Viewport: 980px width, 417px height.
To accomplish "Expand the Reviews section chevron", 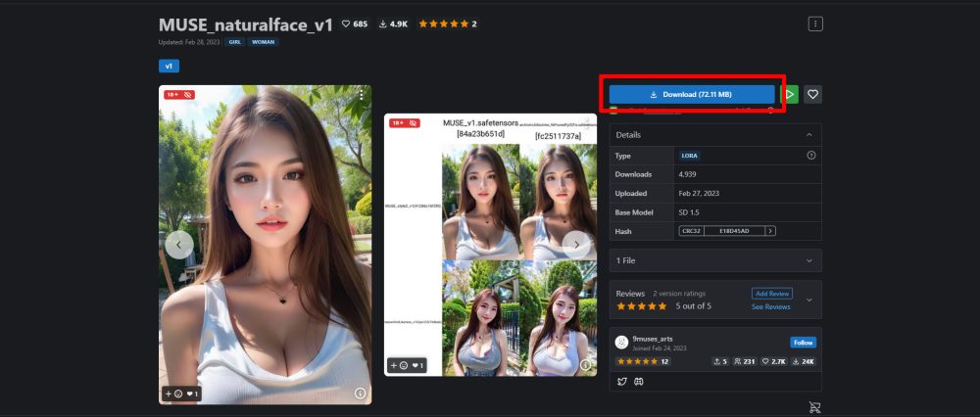I will pos(808,300).
